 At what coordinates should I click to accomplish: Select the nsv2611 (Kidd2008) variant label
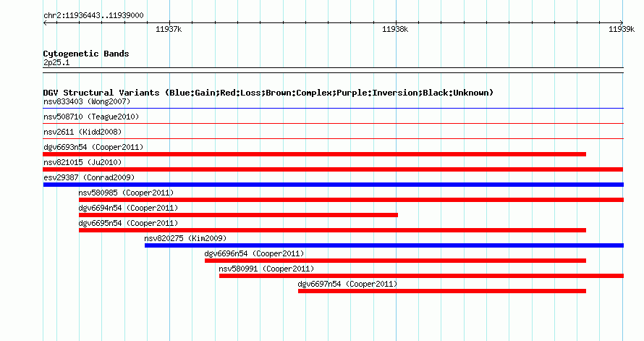[82, 132]
